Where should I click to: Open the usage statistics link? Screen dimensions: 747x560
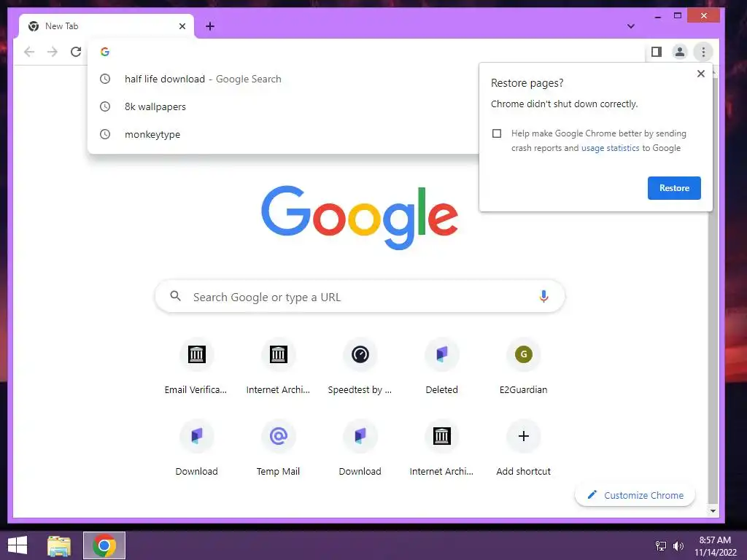[611, 148]
